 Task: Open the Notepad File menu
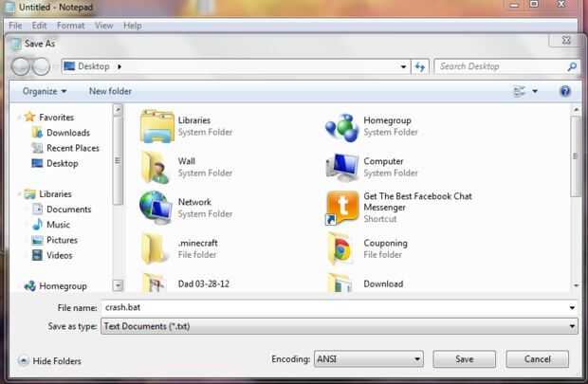coord(15,26)
